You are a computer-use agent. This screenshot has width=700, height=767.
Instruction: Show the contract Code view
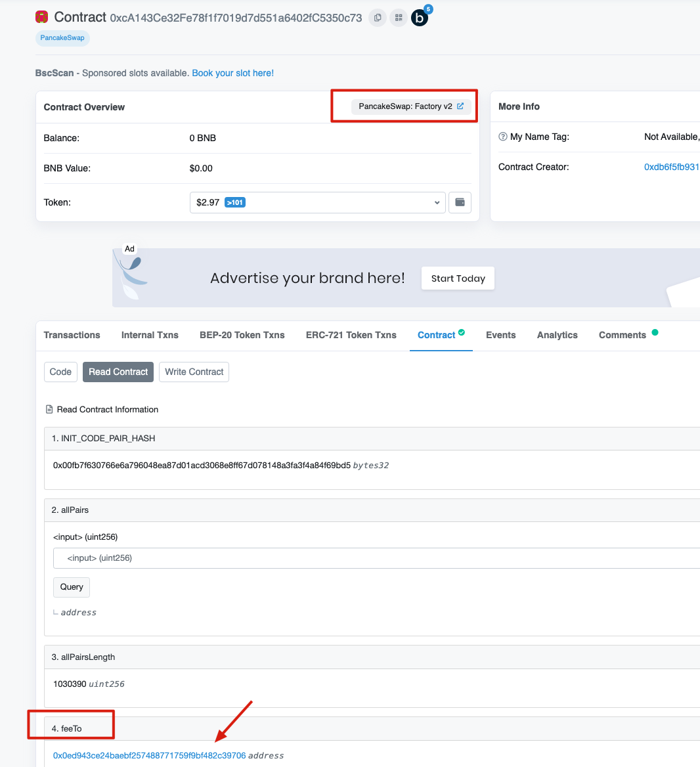[60, 372]
